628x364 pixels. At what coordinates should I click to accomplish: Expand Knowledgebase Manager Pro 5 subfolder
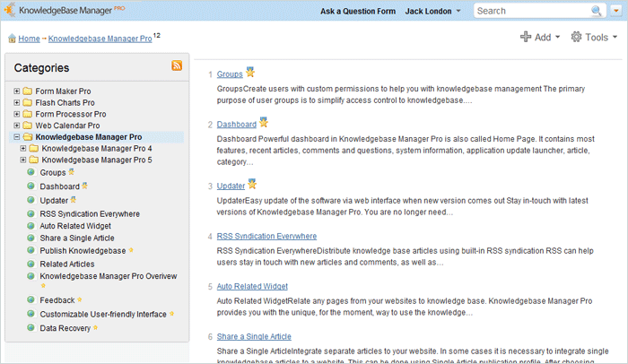tap(23, 160)
